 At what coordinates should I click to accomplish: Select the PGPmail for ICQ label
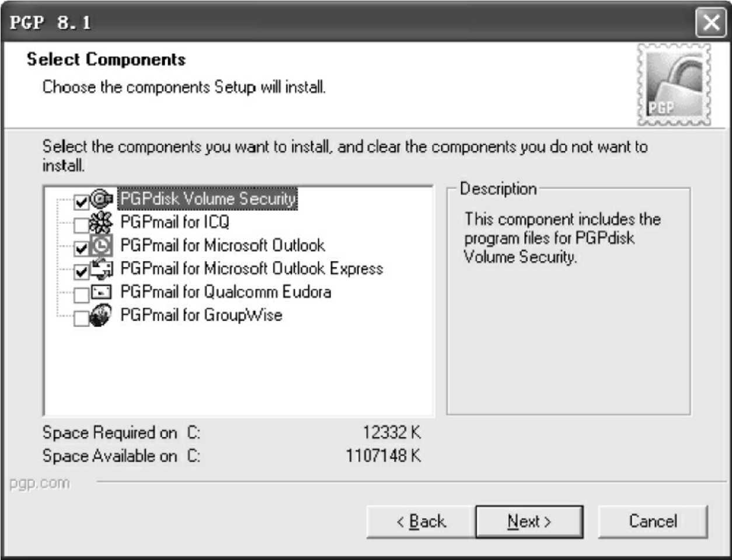pyautogui.click(x=175, y=222)
